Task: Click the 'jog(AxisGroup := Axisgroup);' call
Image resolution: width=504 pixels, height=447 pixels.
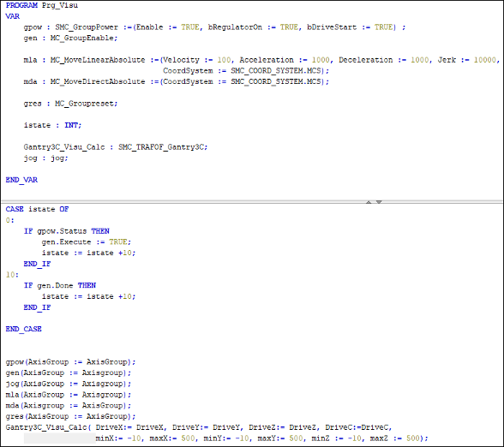Action: pyautogui.click(x=69, y=384)
